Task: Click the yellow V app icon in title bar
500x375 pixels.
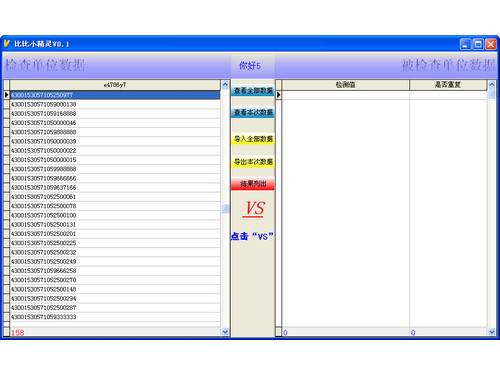Action: (7, 44)
